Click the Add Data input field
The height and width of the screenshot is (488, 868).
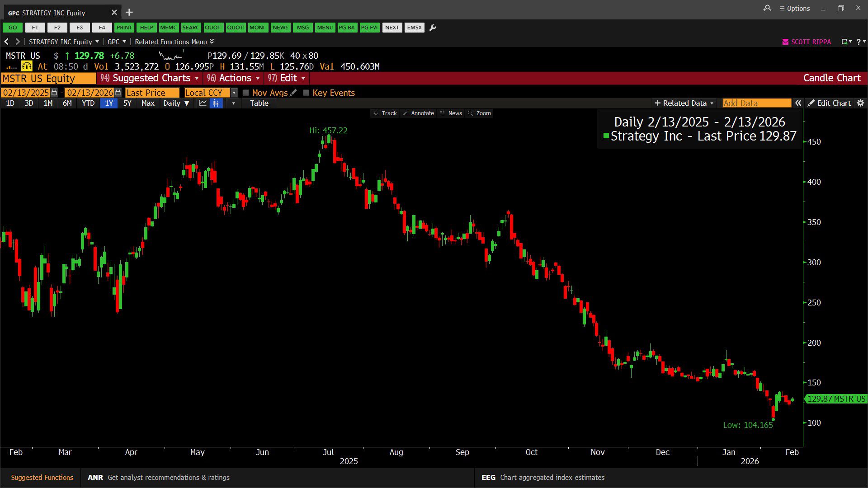757,103
